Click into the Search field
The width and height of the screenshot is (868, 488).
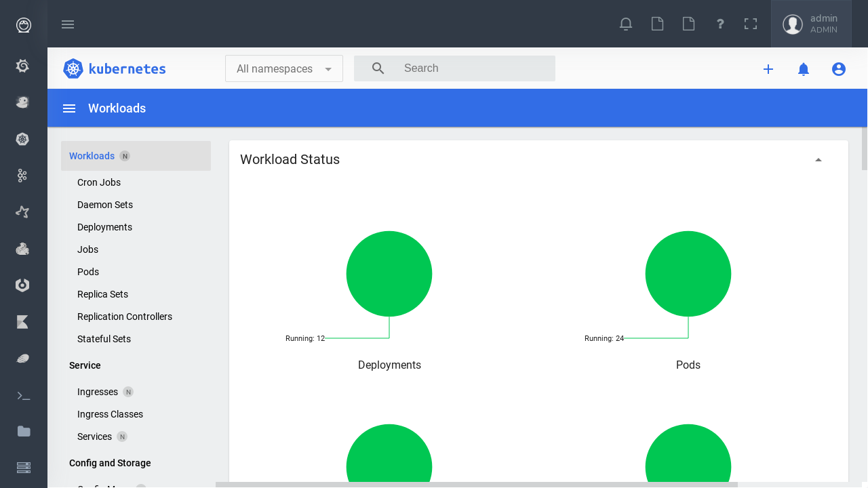point(454,68)
